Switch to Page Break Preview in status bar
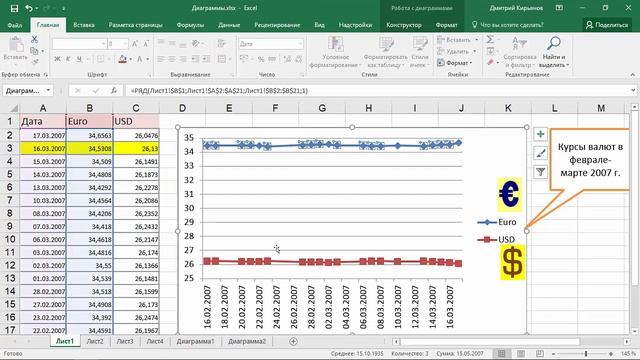 click(x=540, y=353)
